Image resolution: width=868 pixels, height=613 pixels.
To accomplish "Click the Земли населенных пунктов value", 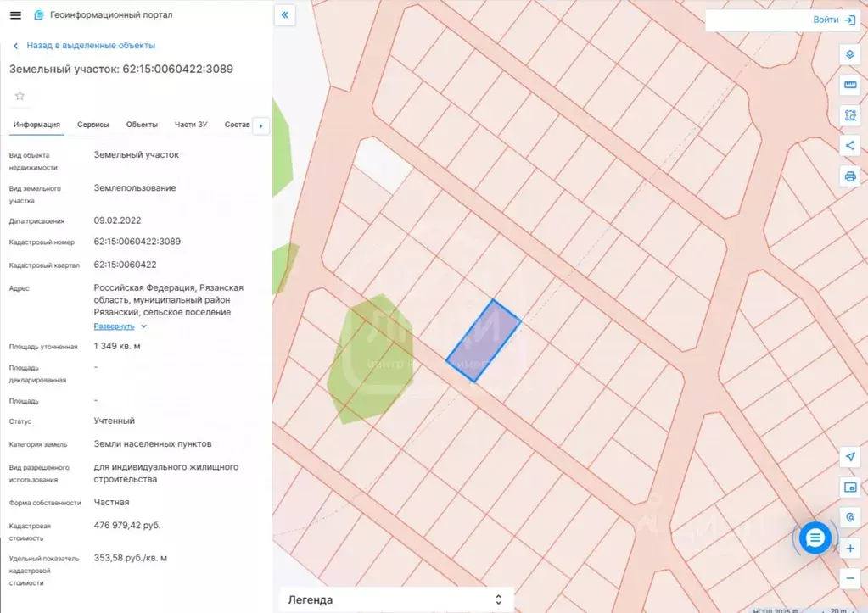I will pos(153,443).
